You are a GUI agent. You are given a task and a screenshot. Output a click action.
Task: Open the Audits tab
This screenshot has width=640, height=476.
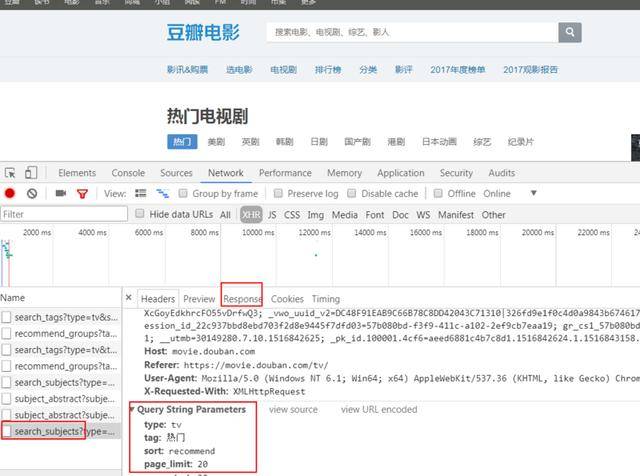pos(502,173)
